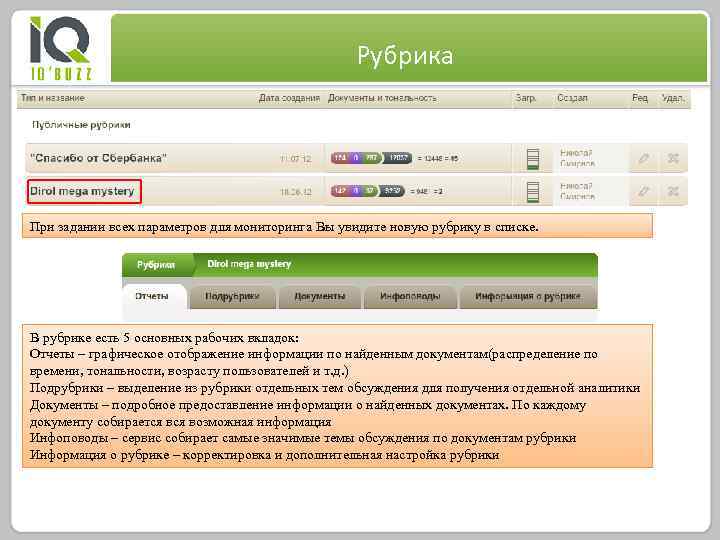Click the edit pencil for Dirol mega mystery

coord(643,191)
